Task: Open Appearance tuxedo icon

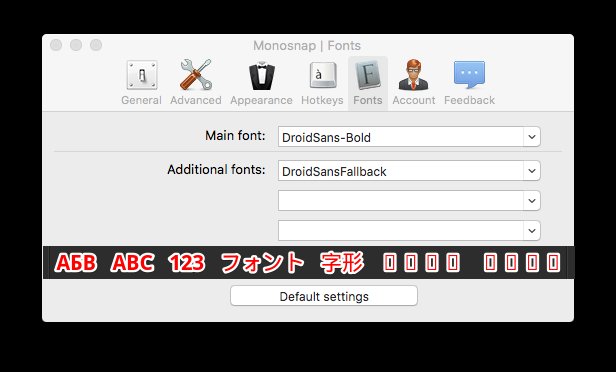Action: [x=261, y=75]
